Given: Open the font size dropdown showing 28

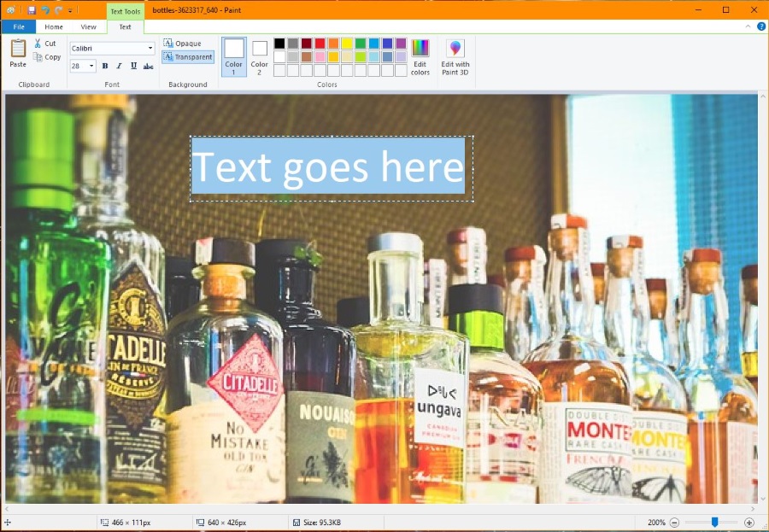Looking at the screenshot, I should click(91, 66).
